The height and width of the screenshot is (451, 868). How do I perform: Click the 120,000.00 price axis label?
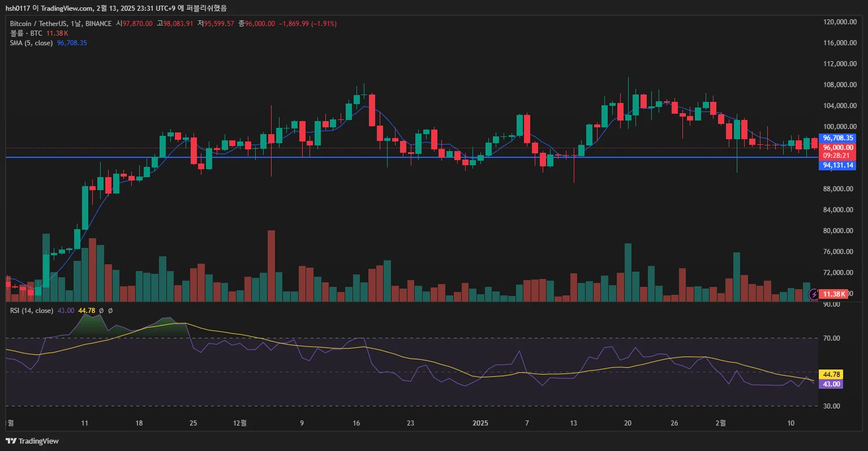point(840,22)
